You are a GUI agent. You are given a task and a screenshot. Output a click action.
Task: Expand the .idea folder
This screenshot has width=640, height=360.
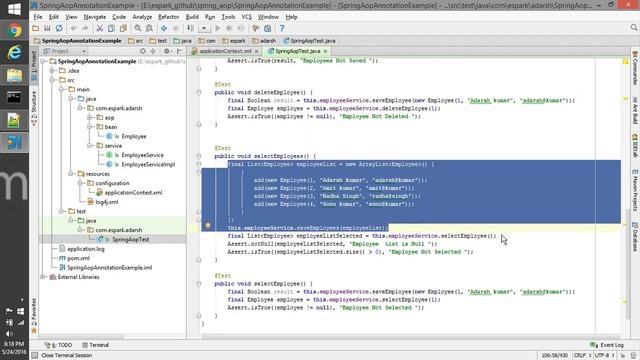tap(52, 71)
